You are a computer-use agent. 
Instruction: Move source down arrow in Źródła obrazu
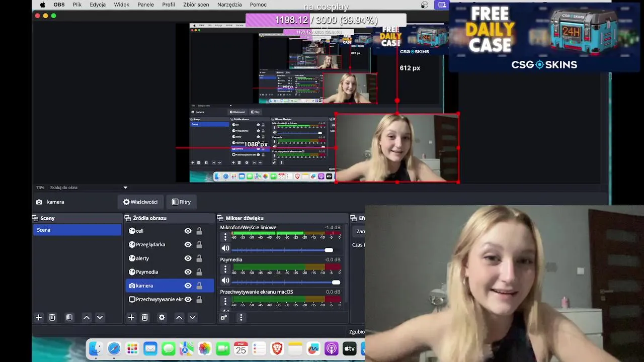pos(192,317)
